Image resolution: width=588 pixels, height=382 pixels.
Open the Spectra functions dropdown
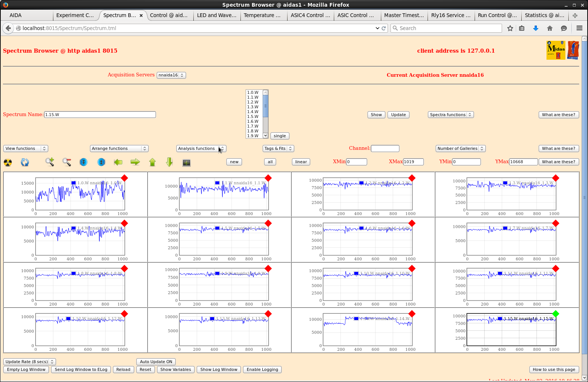[x=451, y=115]
